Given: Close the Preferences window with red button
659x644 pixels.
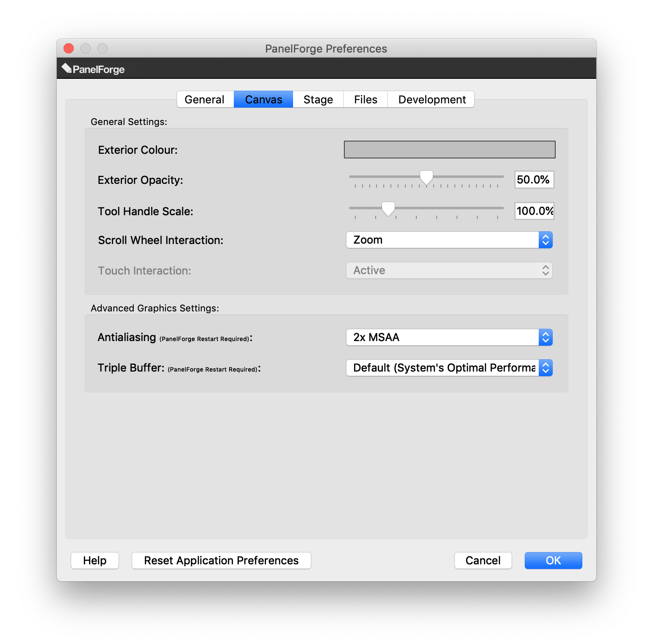Looking at the screenshot, I should (x=69, y=48).
